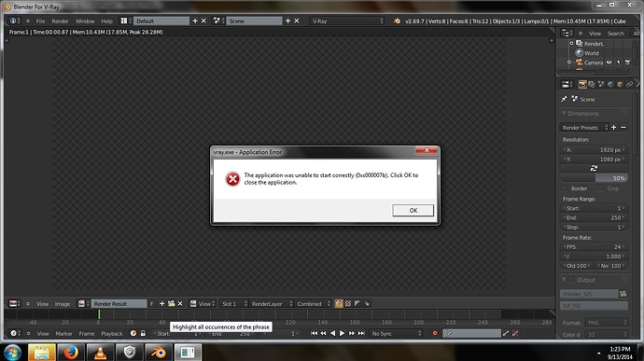Open the properties editor type selector
The image size is (644, 361).
[567, 84]
